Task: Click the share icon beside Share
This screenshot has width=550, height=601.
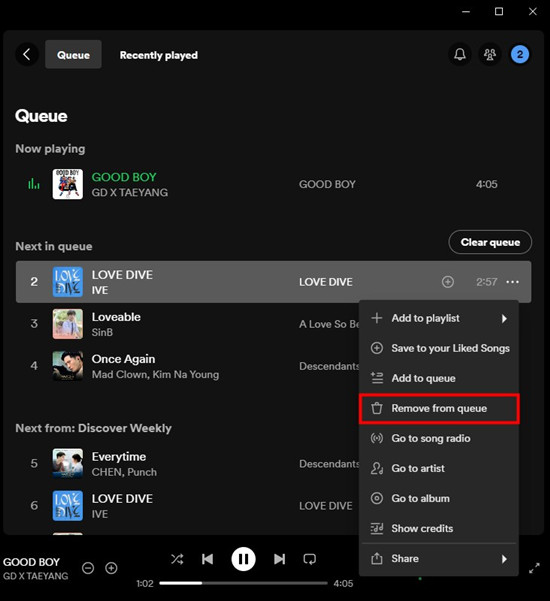Action: (377, 559)
